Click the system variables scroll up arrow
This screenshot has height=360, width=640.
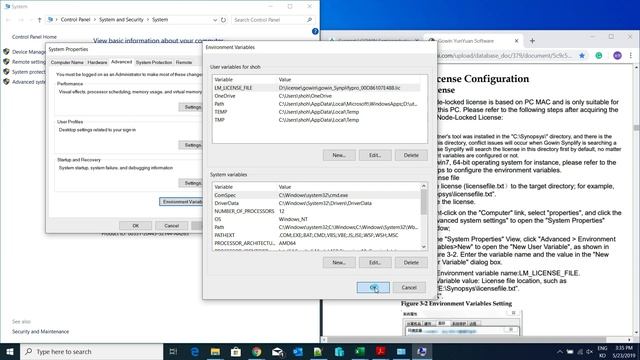(x=424, y=186)
